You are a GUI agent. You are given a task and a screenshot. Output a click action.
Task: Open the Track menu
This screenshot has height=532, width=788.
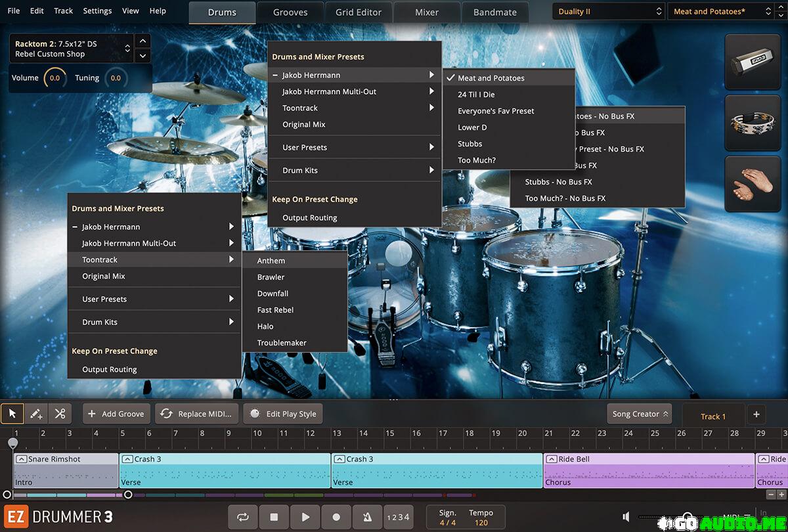pyautogui.click(x=64, y=11)
